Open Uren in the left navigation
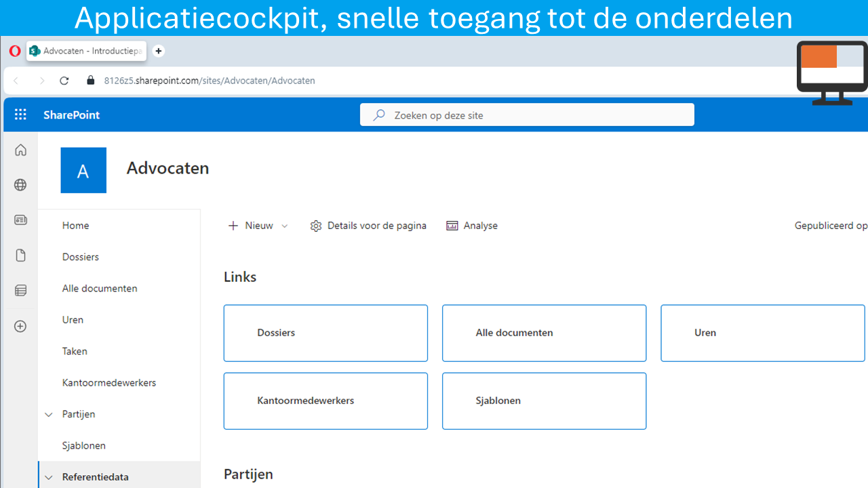The height and width of the screenshot is (488, 868). pos(73,320)
